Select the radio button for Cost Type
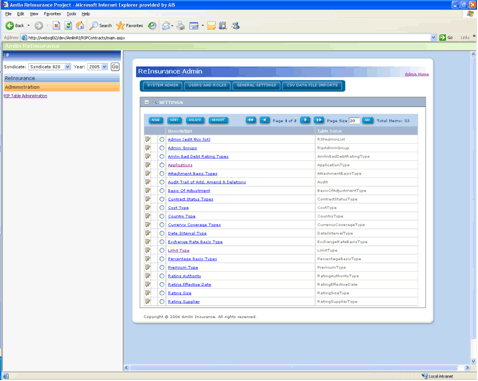Viewport: 478px width, 381px height. coord(162,208)
